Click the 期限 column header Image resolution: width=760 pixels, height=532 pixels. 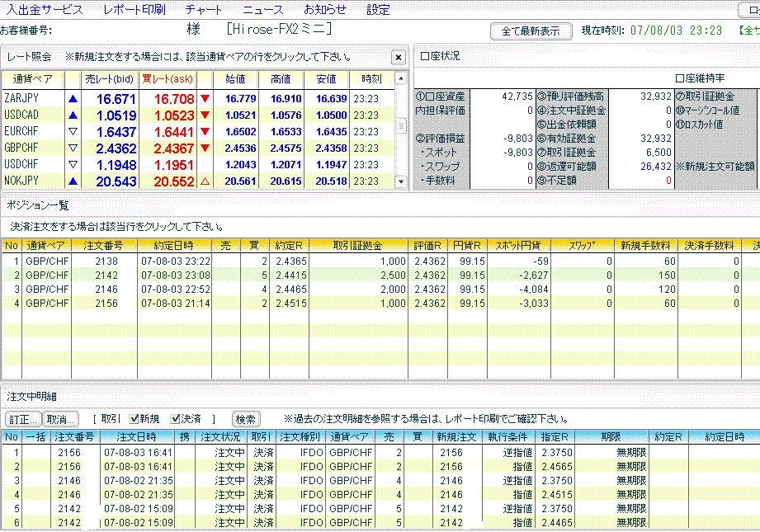click(611, 437)
